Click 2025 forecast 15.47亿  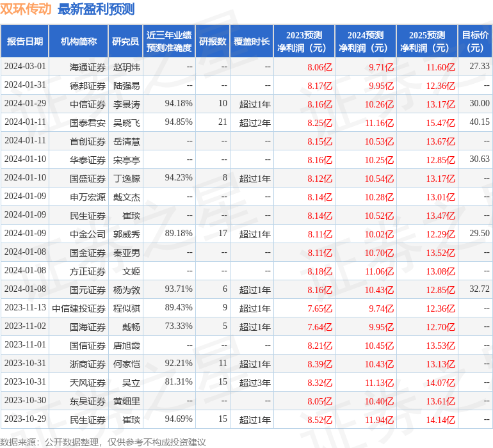(x=440, y=123)
